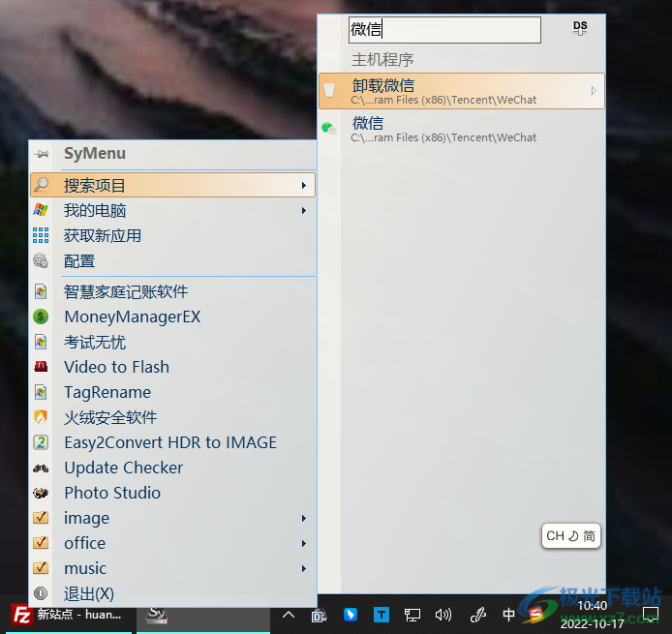Viewport: 672px width, 634px height.
Task: Click the checkbox icon beside office folder
Action: pyautogui.click(x=41, y=543)
